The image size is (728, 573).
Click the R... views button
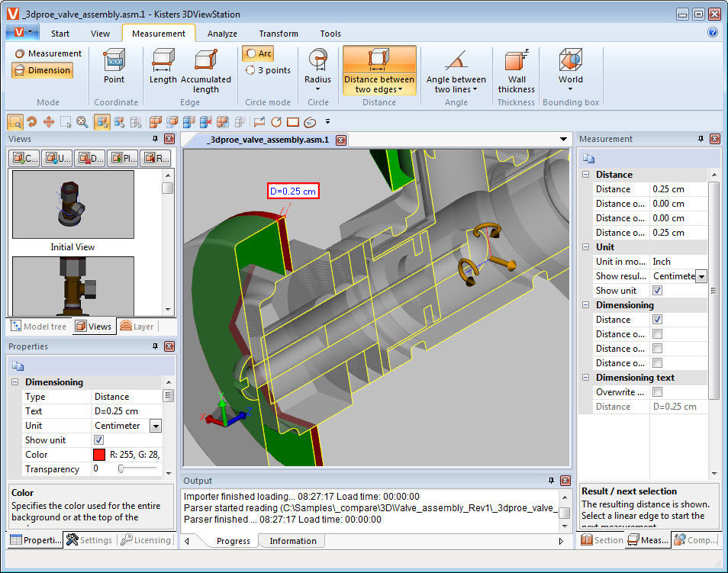[156, 159]
